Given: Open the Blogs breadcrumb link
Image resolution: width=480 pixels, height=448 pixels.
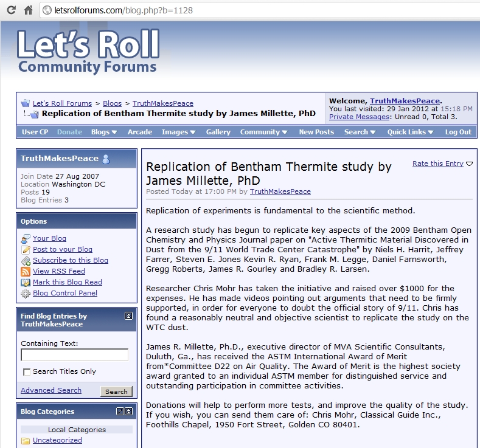Looking at the screenshot, I should pos(112,103).
